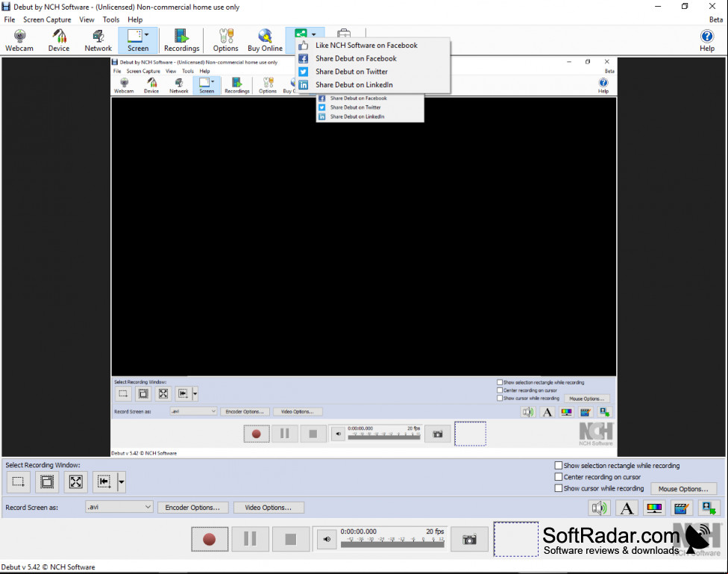Image resolution: width=728 pixels, height=574 pixels.
Task: Choose the select-a-window recording tool
Action: coord(47,481)
